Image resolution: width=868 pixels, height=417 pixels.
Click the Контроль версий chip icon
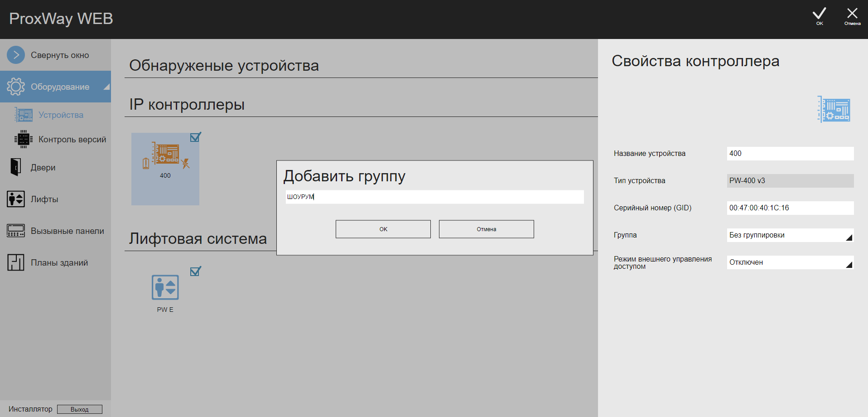coord(24,139)
